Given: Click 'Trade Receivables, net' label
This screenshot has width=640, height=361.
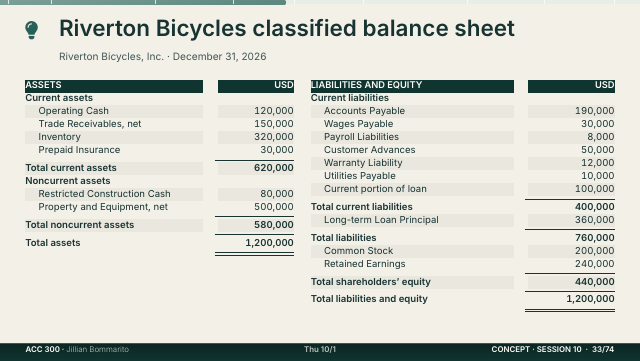Looking at the screenshot, I should point(90,124).
